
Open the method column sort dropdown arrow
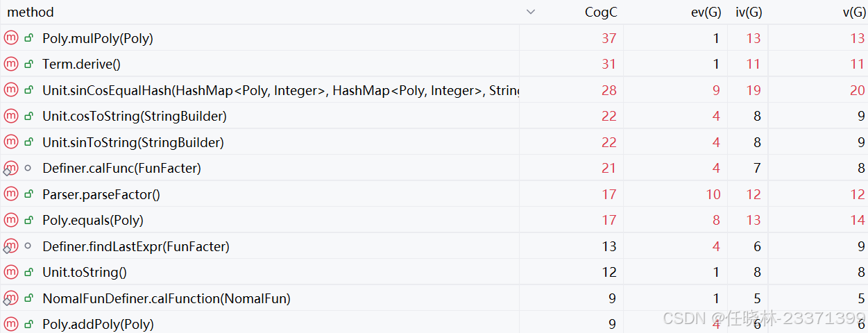[x=531, y=12]
